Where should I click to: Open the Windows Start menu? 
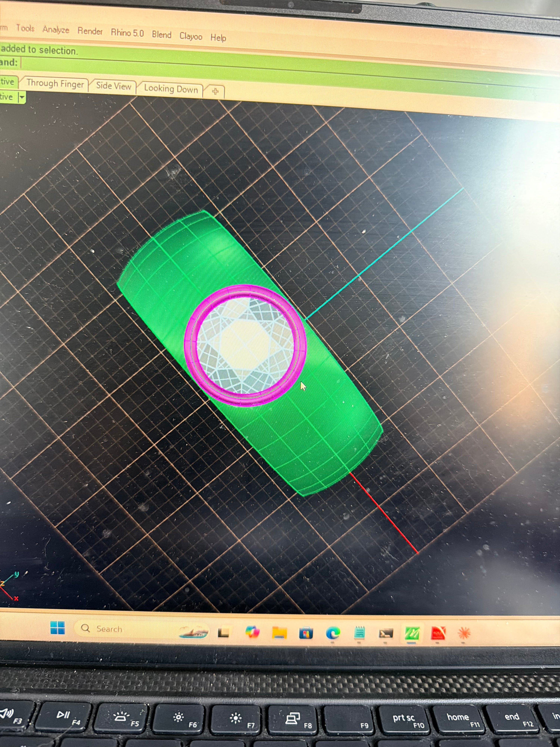coord(57,628)
